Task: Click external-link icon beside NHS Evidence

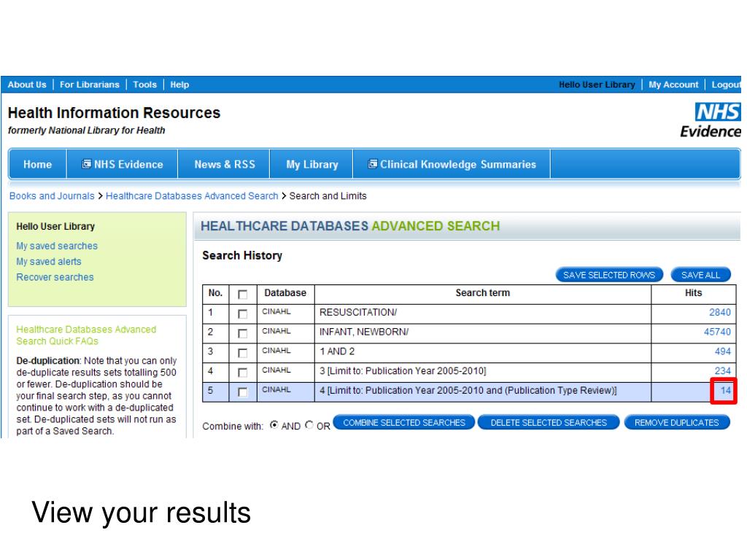Action: (86, 164)
